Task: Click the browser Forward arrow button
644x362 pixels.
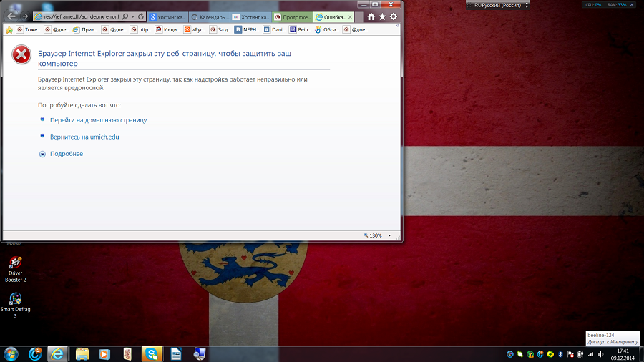Action: [25, 16]
